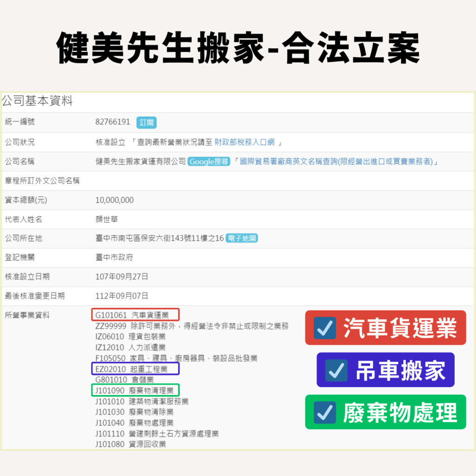
Task: Click the 公司基本資料 section heading
Action: pos(37,101)
